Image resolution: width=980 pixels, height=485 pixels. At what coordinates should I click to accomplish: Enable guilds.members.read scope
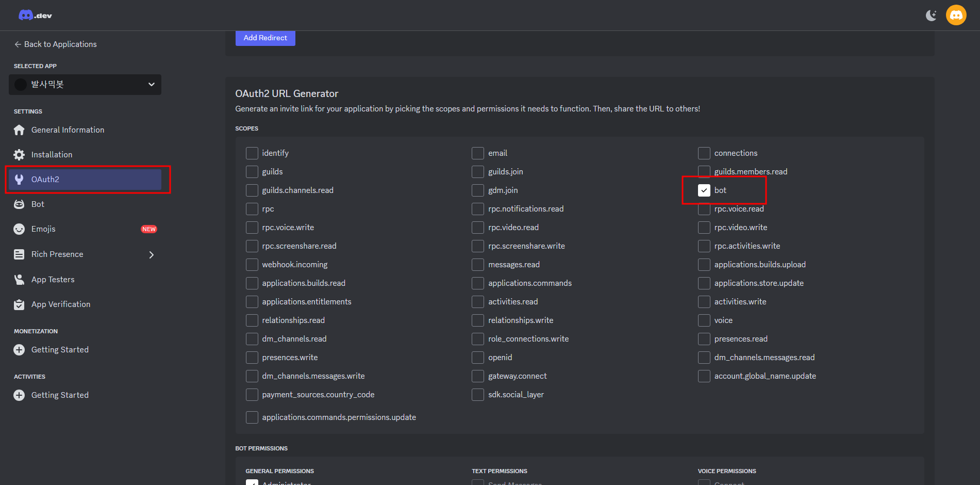704,172
